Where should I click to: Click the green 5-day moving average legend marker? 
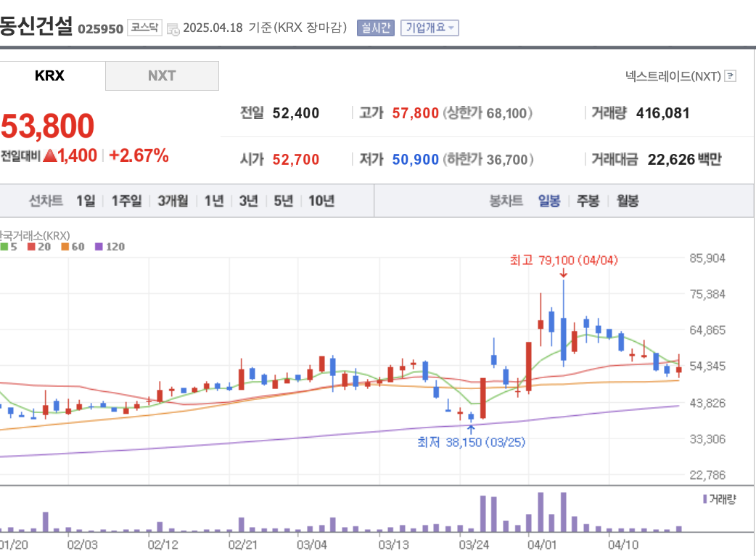tap(4, 247)
